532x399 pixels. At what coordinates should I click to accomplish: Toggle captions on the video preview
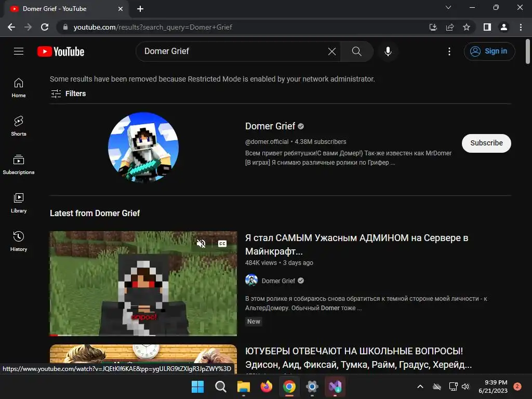click(x=222, y=244)
